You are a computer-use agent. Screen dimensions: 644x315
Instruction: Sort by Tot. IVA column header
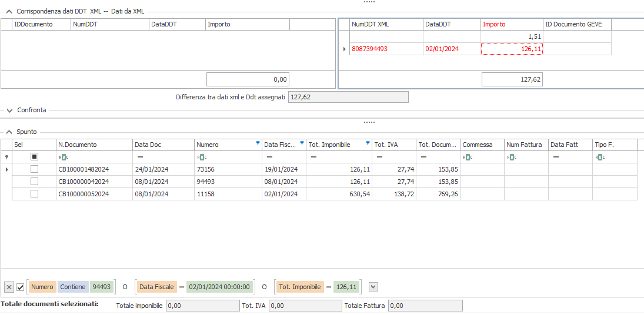click(394, 145)
